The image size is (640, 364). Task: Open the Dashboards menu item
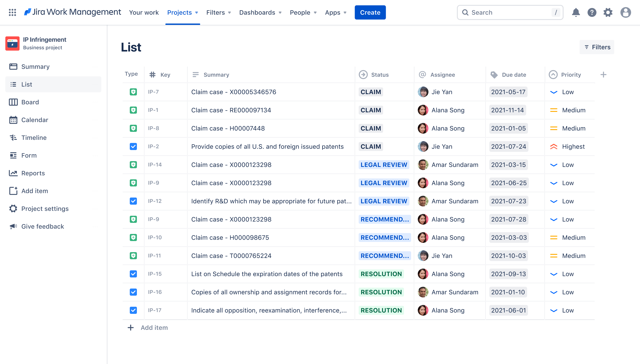click(260, 12)
